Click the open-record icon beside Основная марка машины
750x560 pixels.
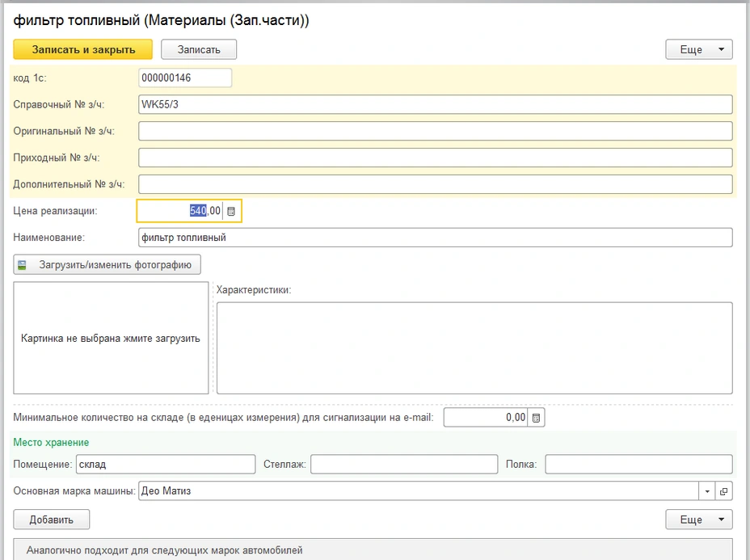(x=723, y=491)
